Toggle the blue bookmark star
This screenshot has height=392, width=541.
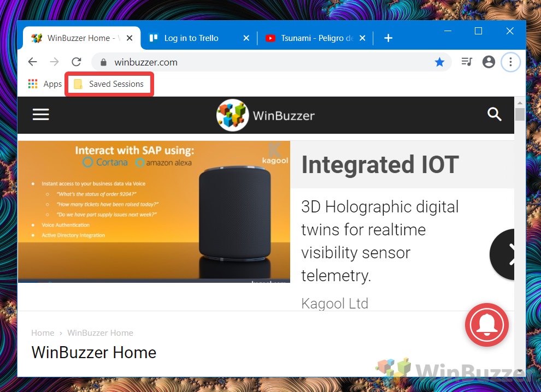coord(439,62)
